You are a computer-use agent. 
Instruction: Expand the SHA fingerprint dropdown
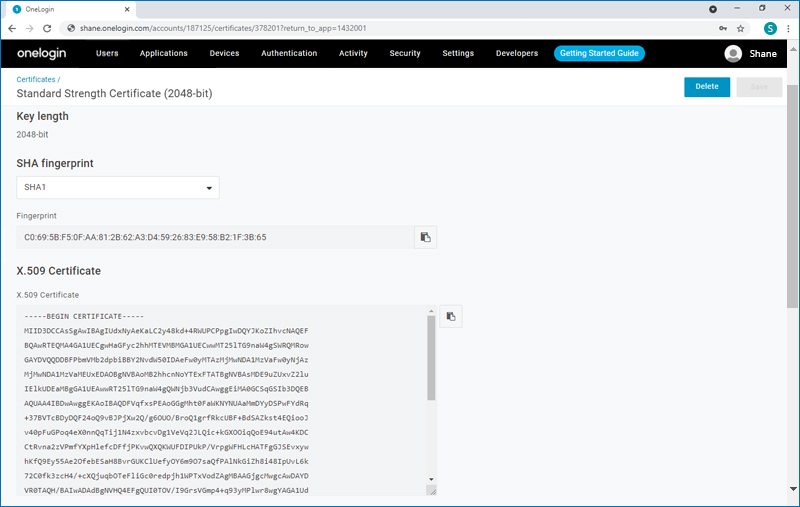(x=118, y=187)
